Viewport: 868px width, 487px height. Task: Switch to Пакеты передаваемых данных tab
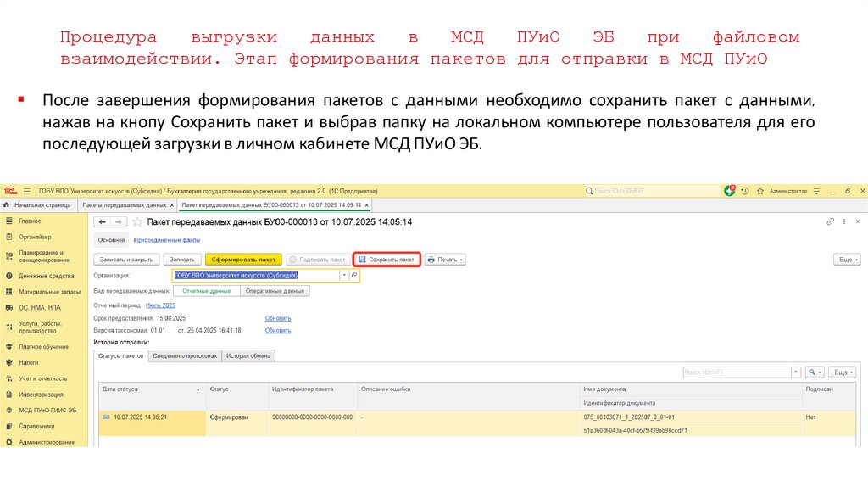tap(125, 205)
